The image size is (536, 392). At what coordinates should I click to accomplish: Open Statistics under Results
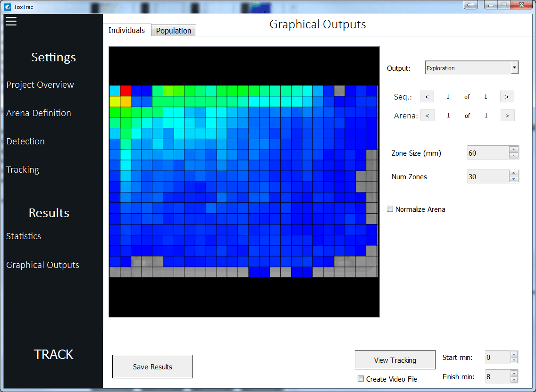pos(23,236)
